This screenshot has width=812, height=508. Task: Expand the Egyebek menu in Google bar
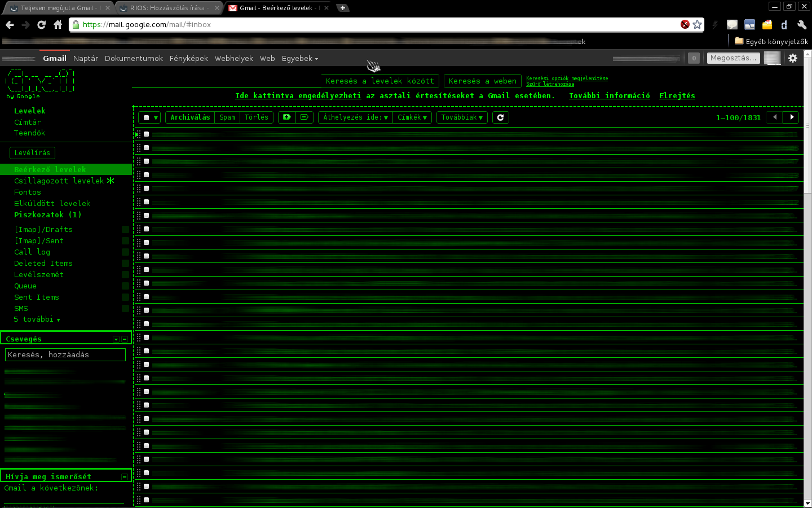pos(300,58)
